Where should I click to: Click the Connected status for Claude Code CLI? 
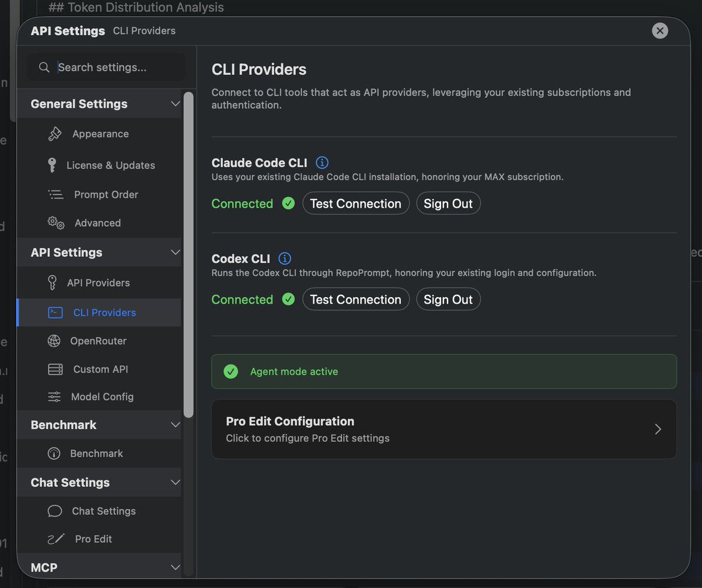242,204
